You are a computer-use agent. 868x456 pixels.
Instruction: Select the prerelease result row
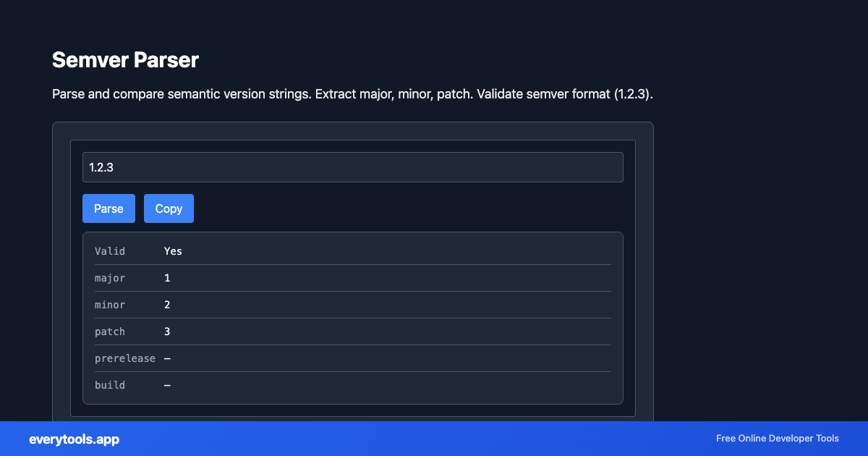pos(353,358)
